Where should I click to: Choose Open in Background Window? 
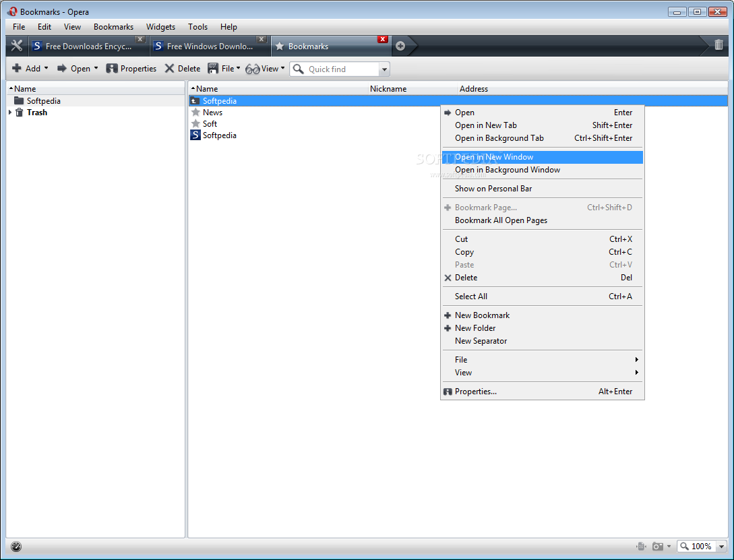543,170
